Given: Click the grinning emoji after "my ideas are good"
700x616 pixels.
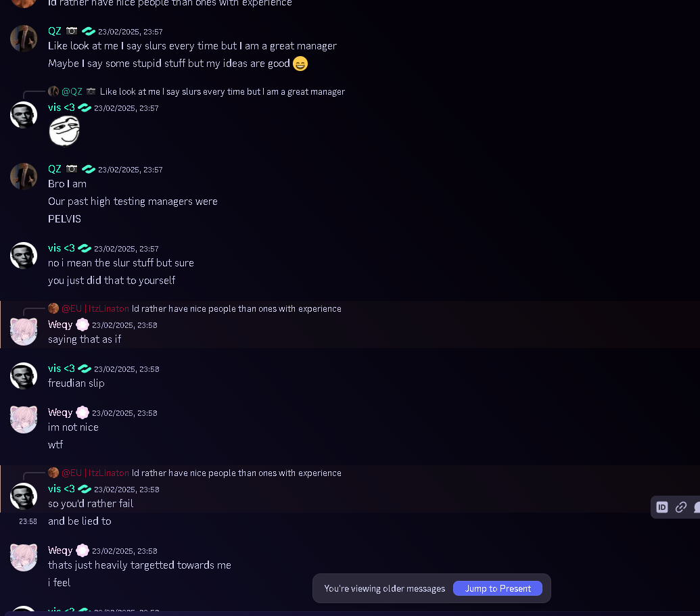Looking at the screenshot, I should [x=300, y=64].
